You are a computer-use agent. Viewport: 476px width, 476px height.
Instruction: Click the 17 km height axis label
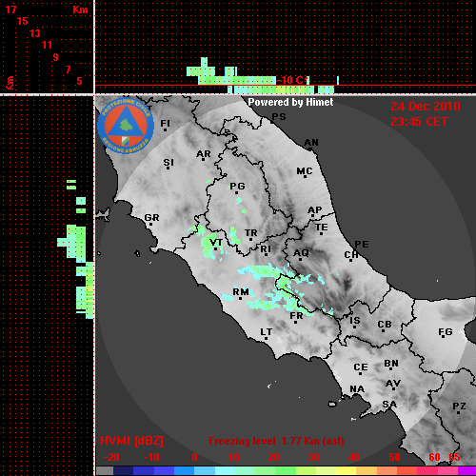pos(10,10)
